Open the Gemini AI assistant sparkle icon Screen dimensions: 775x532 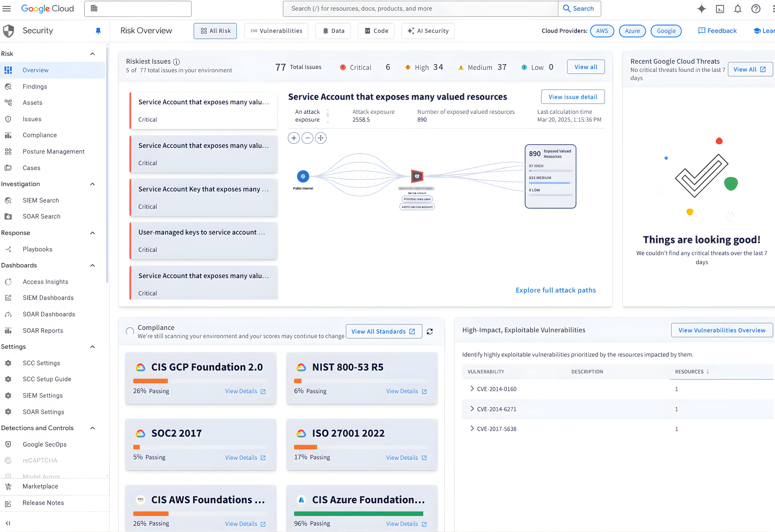pyautogui.click(x=701, y=9)
